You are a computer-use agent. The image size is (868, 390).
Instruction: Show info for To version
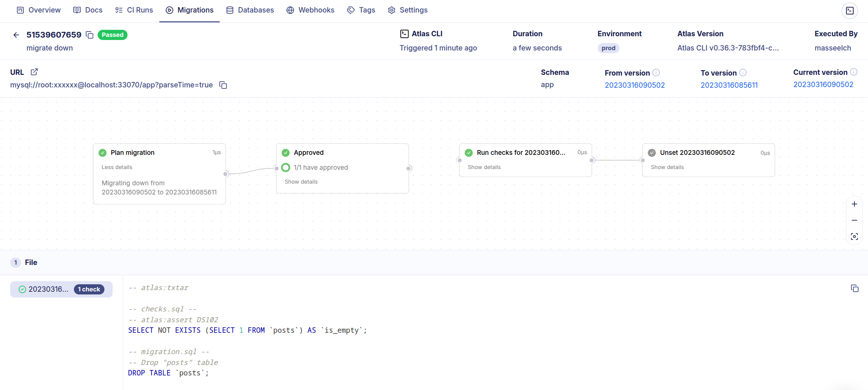[743, 73]
